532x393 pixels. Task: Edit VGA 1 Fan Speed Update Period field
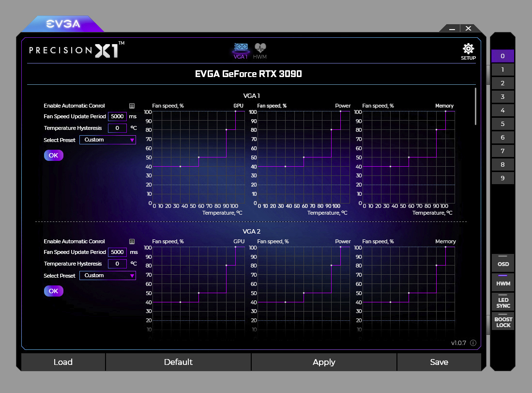click(x=118, y=116)
